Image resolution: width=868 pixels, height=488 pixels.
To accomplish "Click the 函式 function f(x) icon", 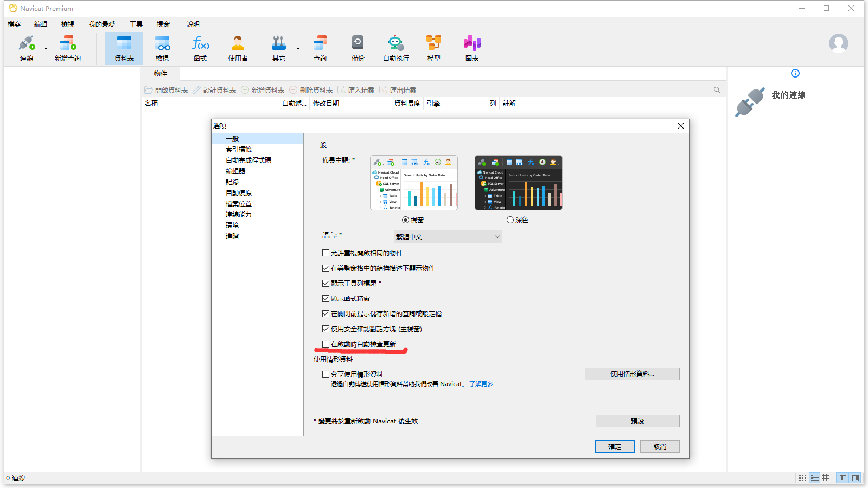I will (200, 48).
